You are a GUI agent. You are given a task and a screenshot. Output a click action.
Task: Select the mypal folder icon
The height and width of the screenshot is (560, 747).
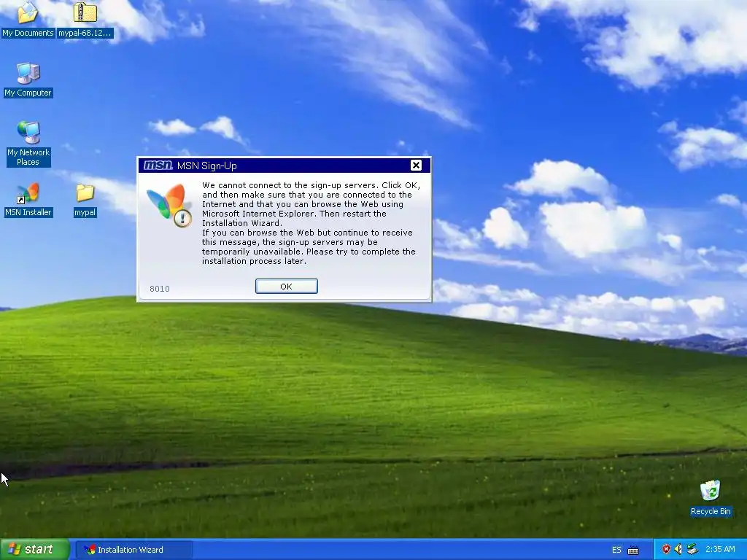tap(85, 200)
